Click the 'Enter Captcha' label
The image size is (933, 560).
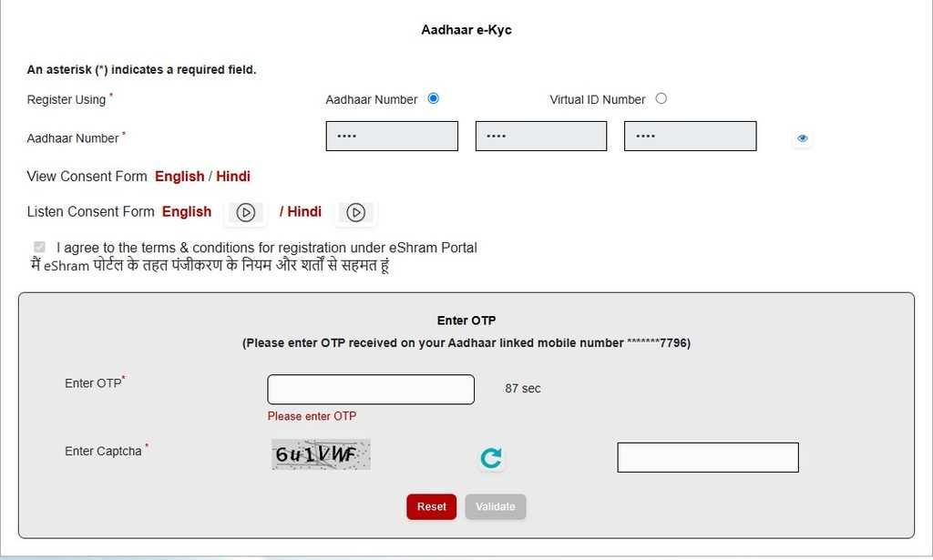[x=103, y=452]
